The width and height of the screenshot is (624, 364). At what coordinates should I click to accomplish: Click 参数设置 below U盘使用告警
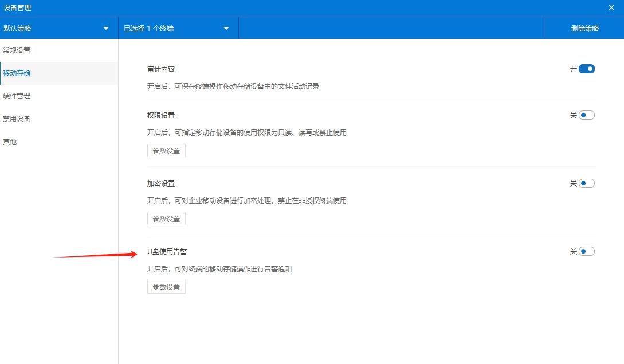pyautogui.click(x=166, y=286)
